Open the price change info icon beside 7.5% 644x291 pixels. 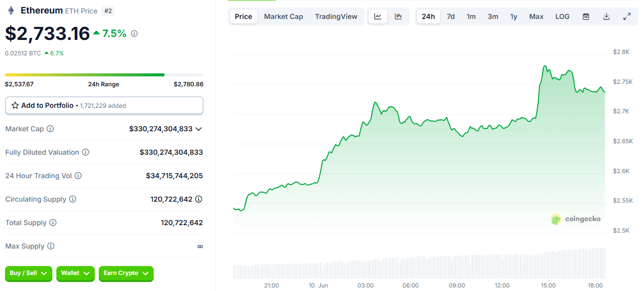[x=134, y=33]
